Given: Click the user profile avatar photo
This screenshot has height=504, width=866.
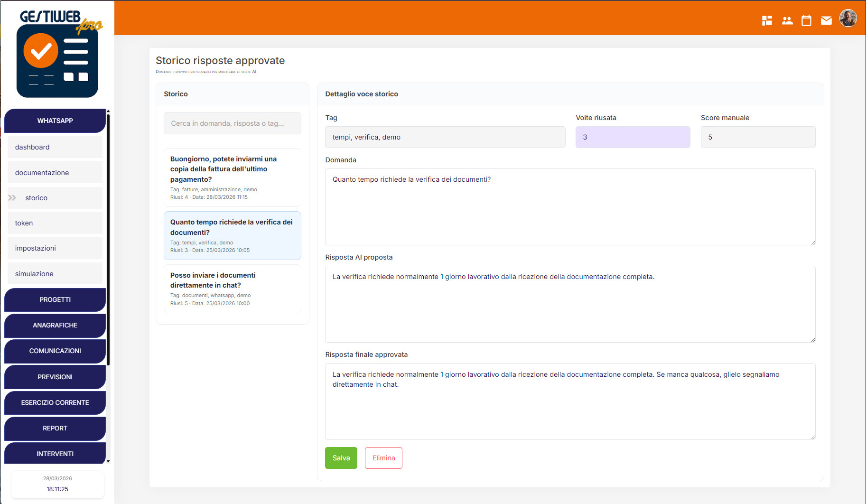Looking at the screenshot, I should pos(848,18).
